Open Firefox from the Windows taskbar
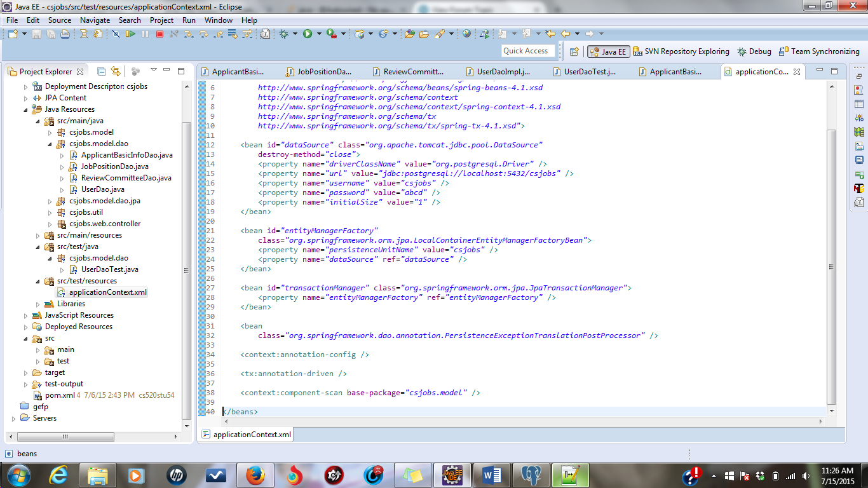868x488 pixels. pos(255,475)
